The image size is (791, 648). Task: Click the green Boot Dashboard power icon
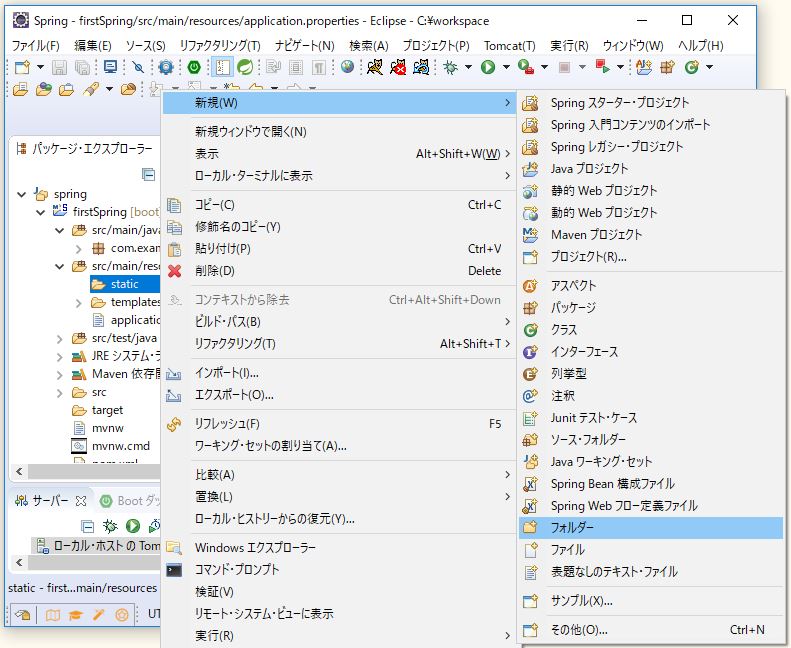click(x=194, y=67)
